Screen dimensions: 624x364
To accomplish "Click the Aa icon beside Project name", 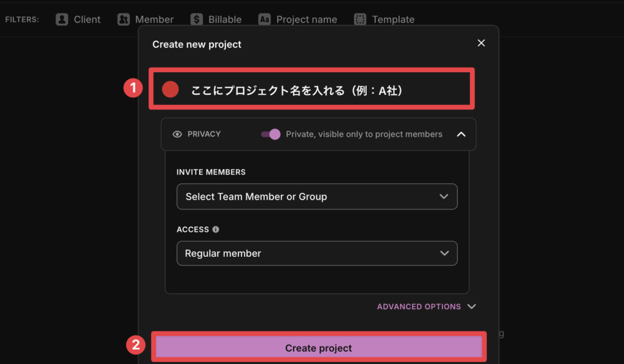I will tap(264, 19).
